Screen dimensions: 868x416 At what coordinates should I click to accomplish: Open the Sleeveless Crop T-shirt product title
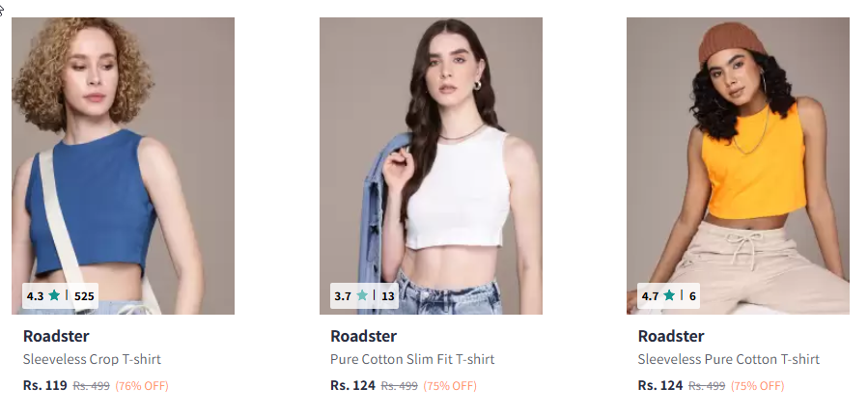tap(92, 359)
